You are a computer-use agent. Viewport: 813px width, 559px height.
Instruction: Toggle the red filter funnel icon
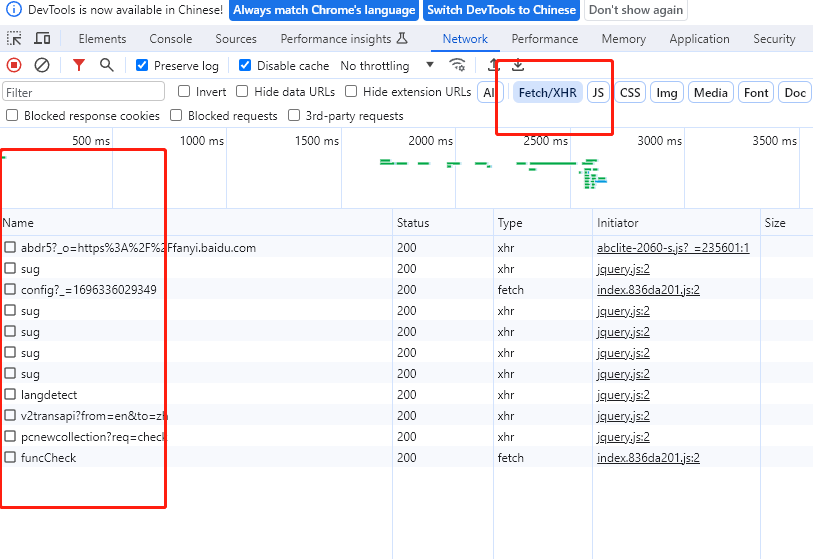pyautogui.click(x=79, y=65)
